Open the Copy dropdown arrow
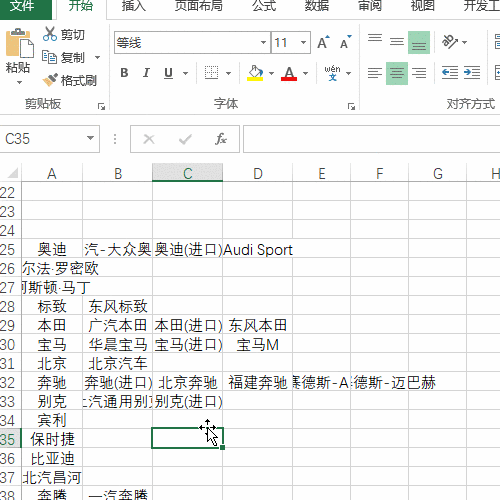The width and height of the screenshot is (500, 500). [97, 58]
